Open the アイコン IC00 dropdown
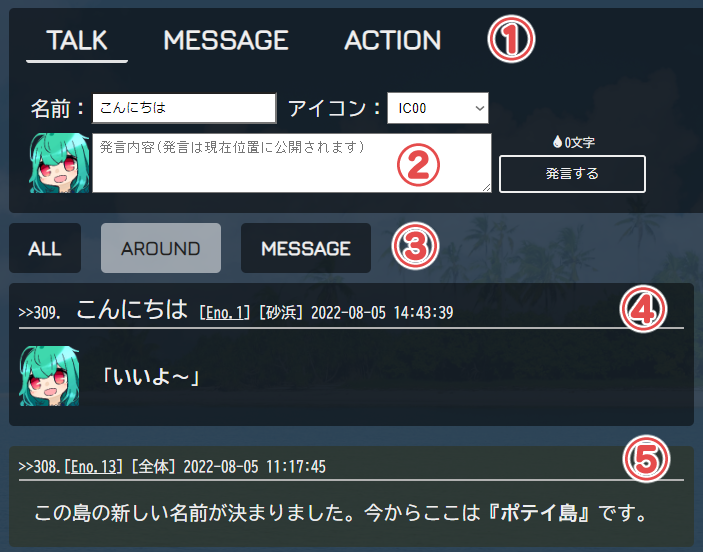This screenshot has width=703, height=552. [438, 108]
